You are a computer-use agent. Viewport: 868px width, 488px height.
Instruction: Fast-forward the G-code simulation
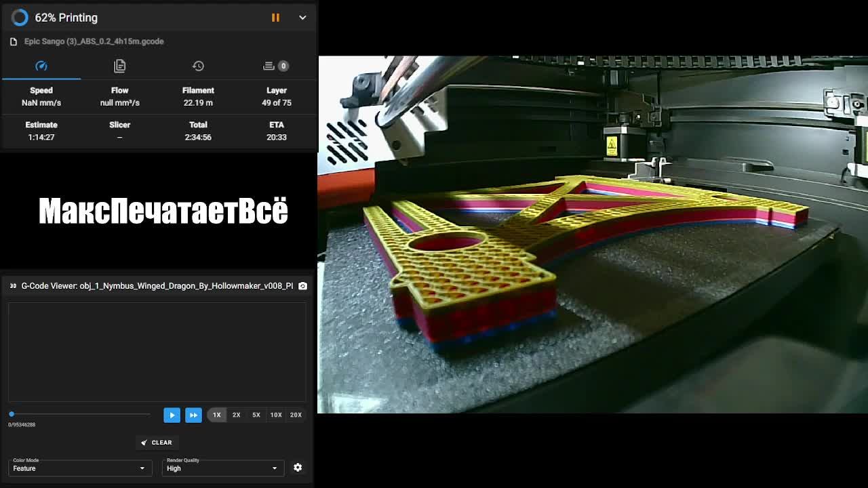(x=193, y=415)
